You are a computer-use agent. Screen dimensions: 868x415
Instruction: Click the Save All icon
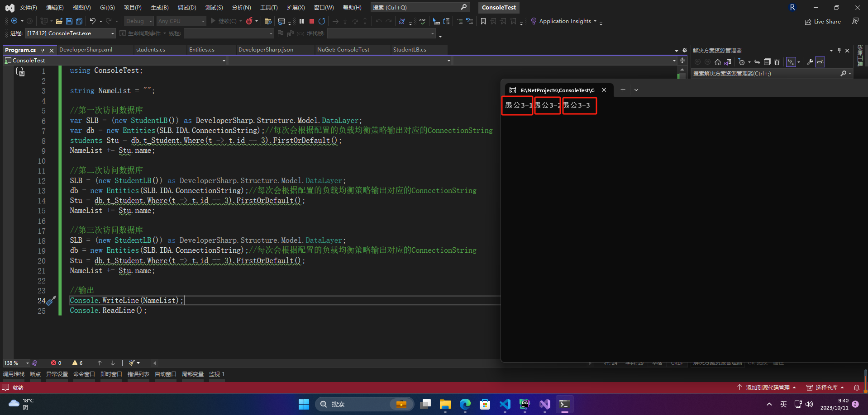click(79, 21)
